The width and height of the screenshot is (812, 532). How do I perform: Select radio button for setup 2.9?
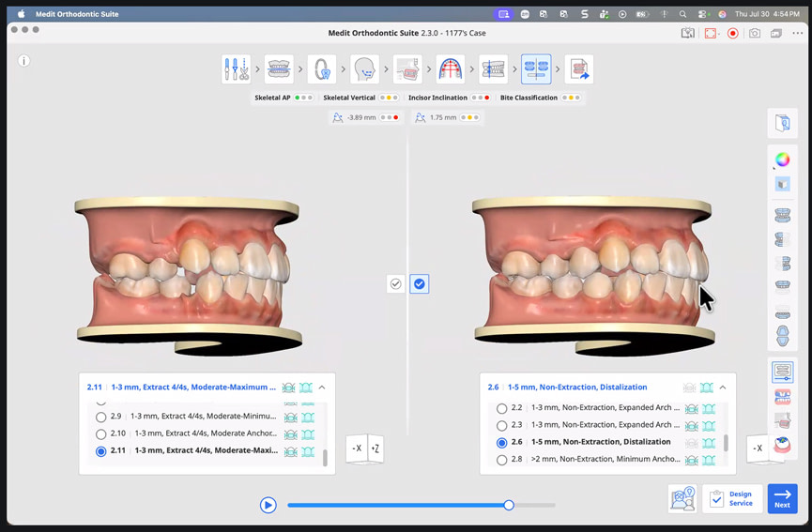point(101,417)
